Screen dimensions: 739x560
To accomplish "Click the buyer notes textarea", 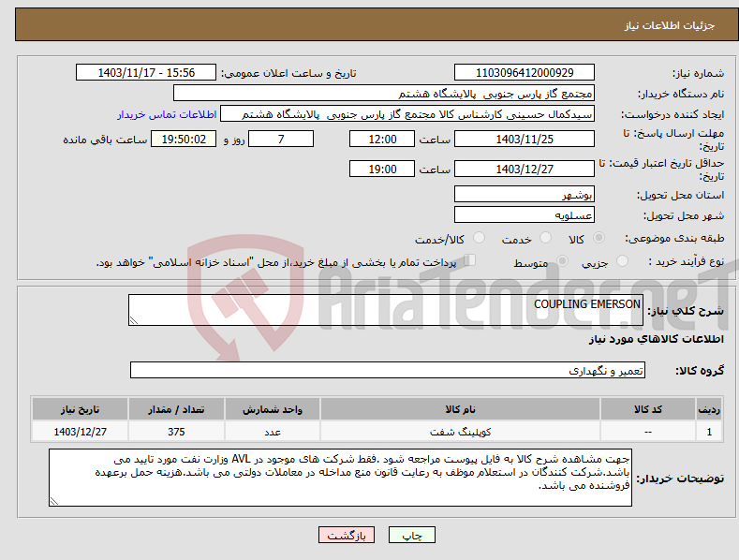I will [x=340, y=478].
